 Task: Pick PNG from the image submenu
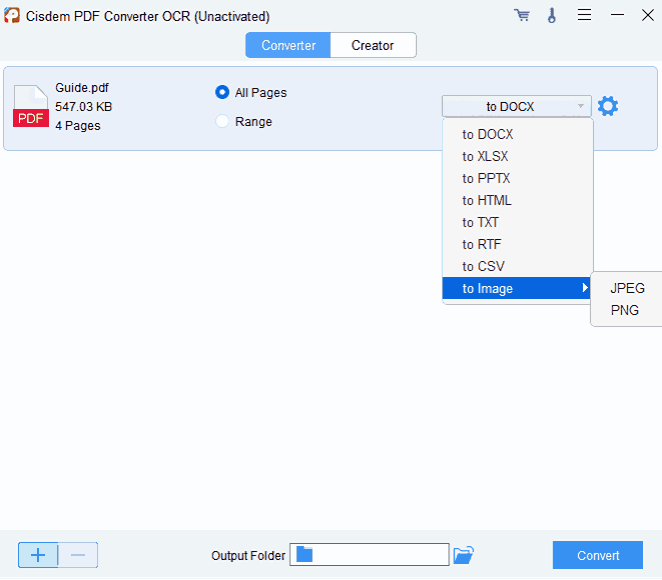click(627, 310)
